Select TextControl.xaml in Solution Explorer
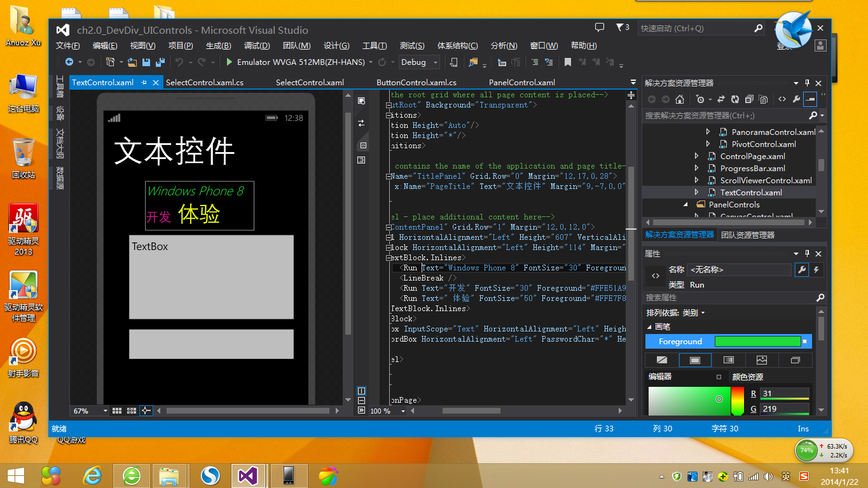 (x=751, y=193)
